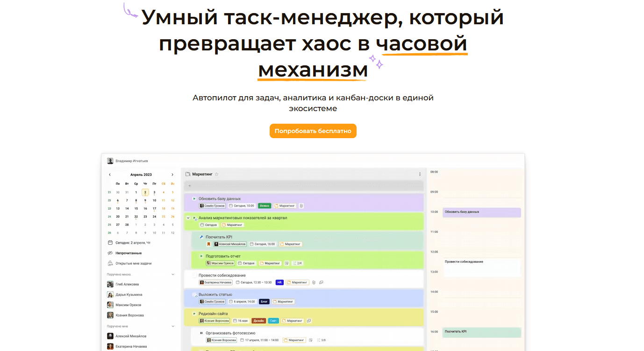The width and height of the screenshot is (644, 351).
Task: Click 'Семён Громов' assignee on 'Обновить базу данных'
Action: [x=213, y=205]
